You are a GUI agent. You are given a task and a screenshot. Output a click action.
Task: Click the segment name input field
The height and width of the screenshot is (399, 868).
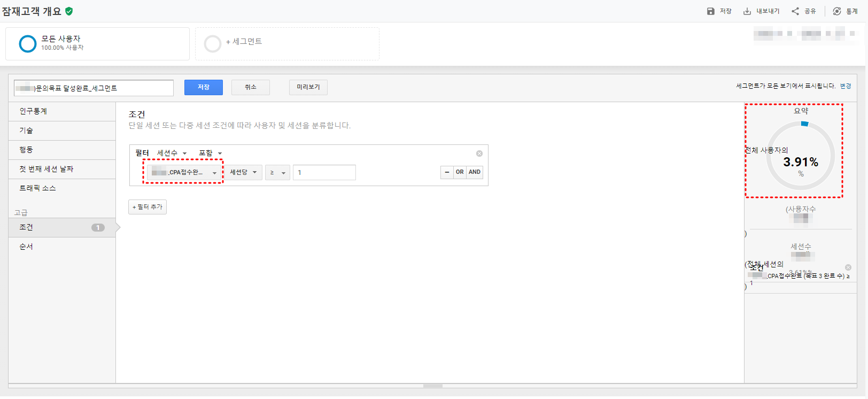coord(94,88)
